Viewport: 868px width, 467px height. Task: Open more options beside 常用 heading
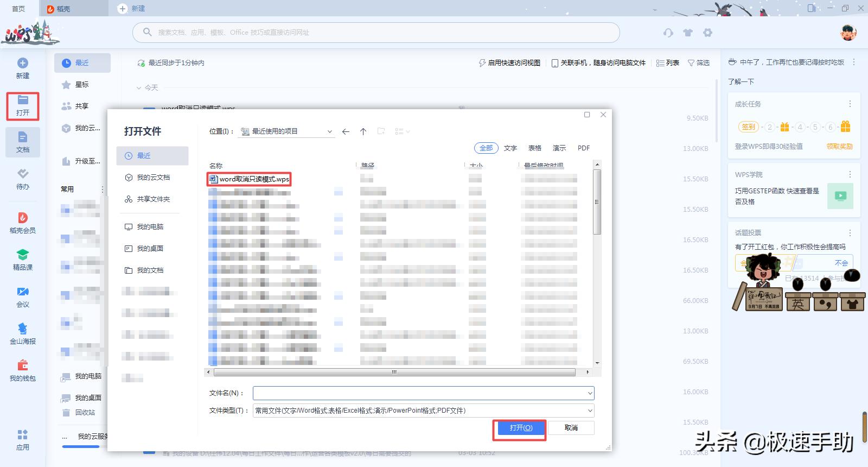(102, 189)
